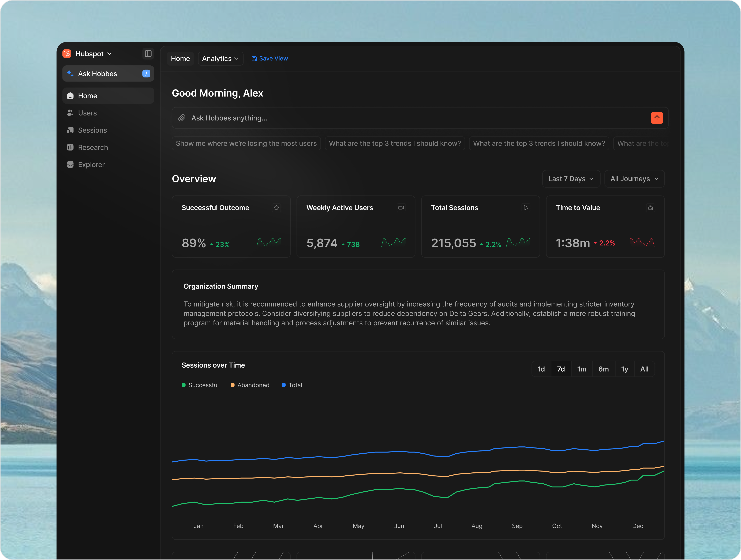Open the All Journeys filter dropdown
Viewport: 741px width, 560px height.
point(634,179)
